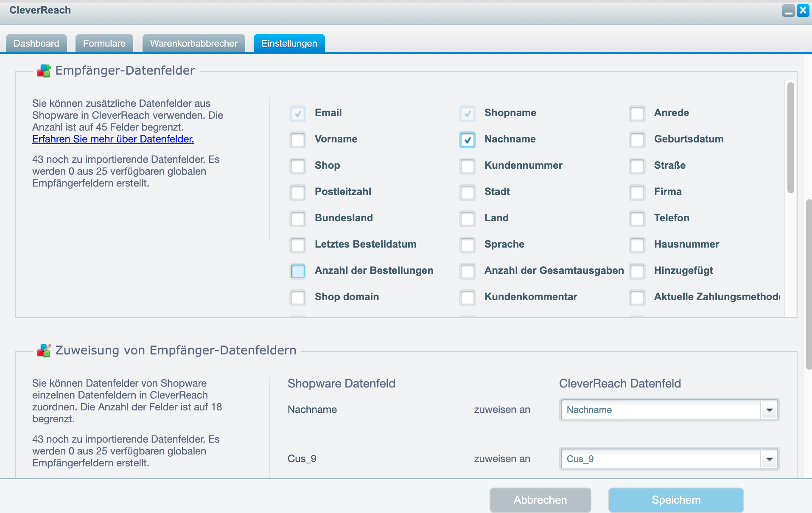Check the Letztes Bestelldatum checkbox

click(298, 245)
